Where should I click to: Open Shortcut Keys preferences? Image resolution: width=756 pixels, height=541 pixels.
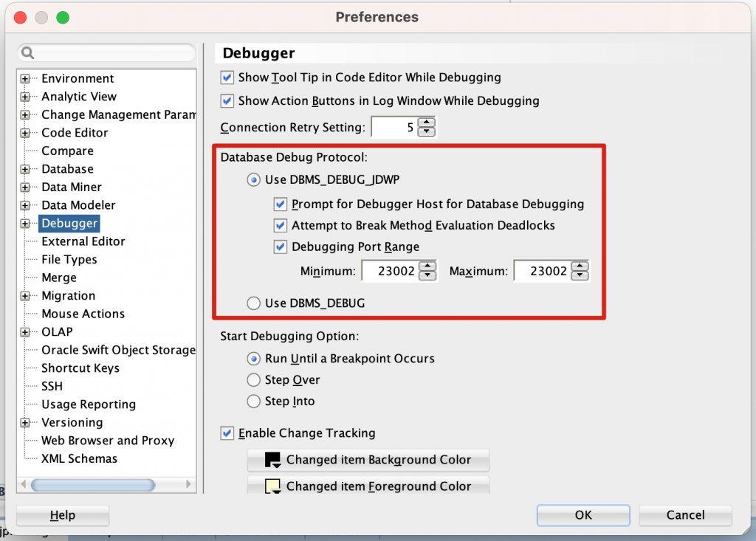80,368
